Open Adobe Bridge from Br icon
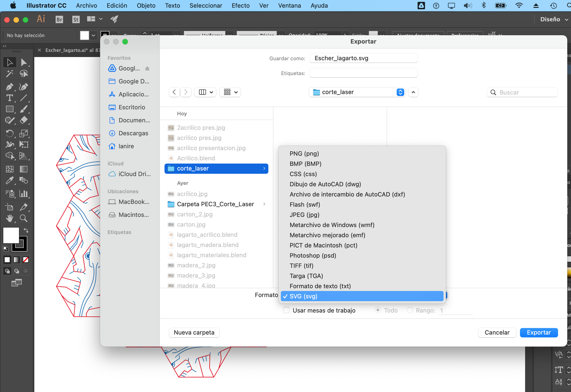571x392 pixels. tap(59, 20)
